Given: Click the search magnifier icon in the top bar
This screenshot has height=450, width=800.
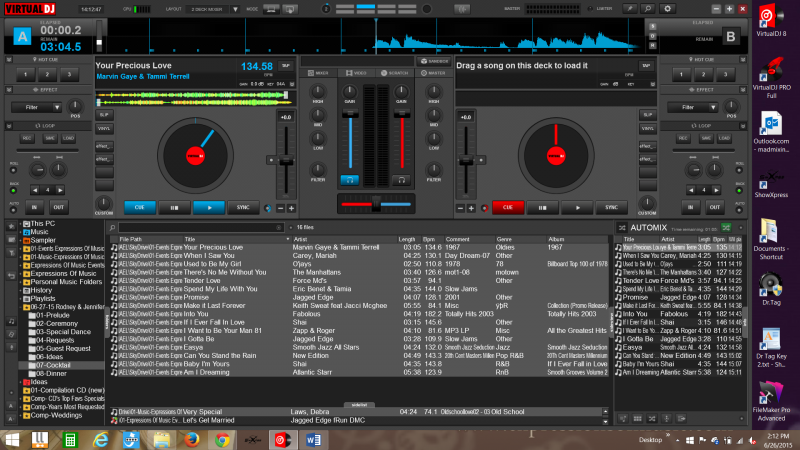Looking at the screenshot, I should coord(648,9).
